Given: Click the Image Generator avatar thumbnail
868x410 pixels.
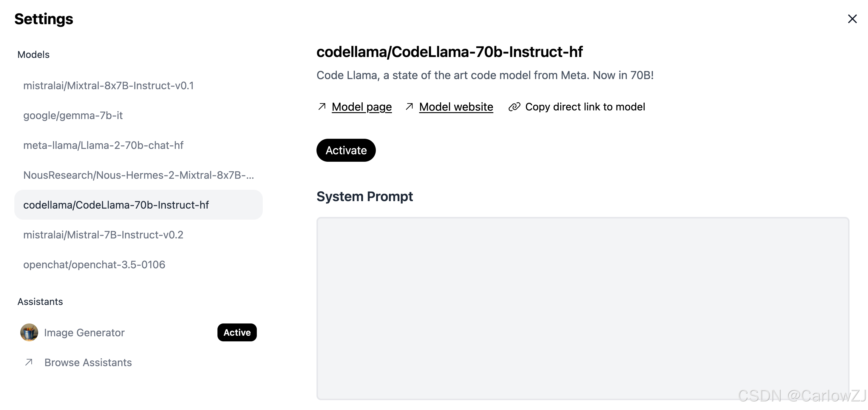Looking at the screenshot, I should 29,332.
